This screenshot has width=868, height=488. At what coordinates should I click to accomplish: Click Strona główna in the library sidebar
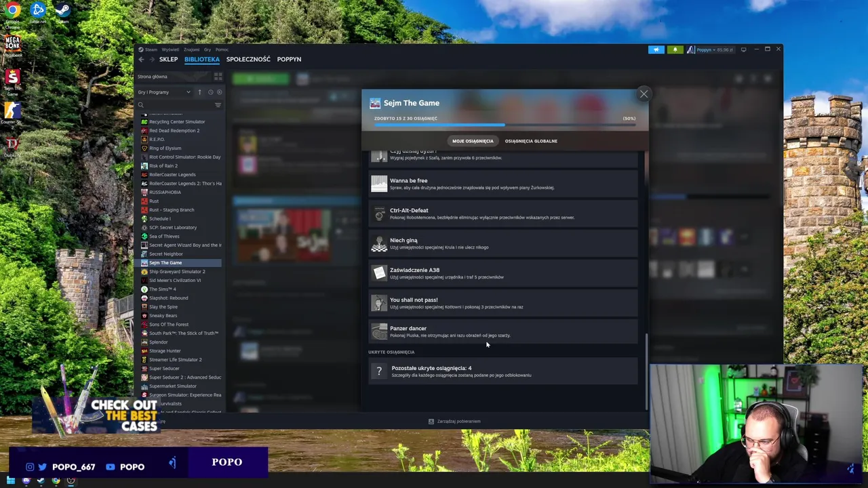pos(153,77)
